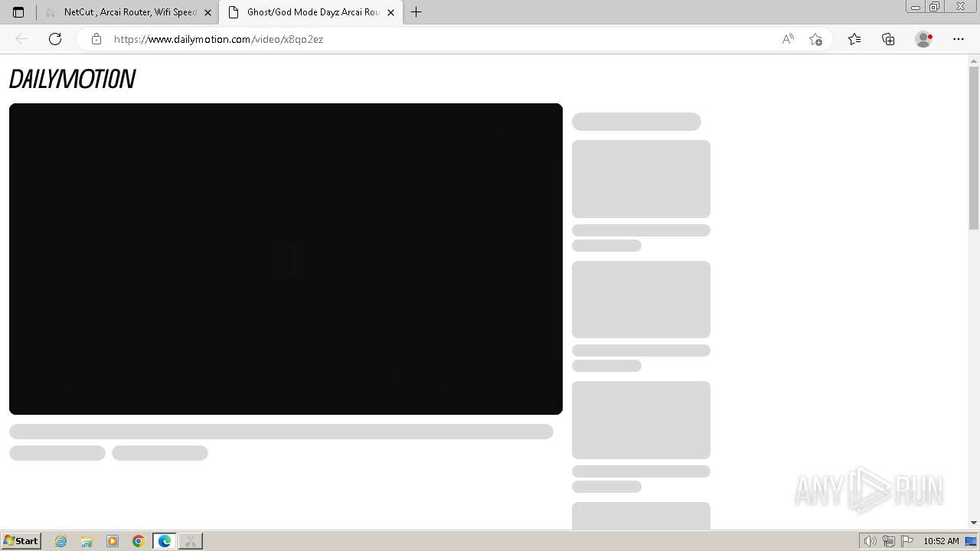This screenshot has height=551, width=980.
Task: Open Windows Media Player from taskbar
Action: (113, 541)
